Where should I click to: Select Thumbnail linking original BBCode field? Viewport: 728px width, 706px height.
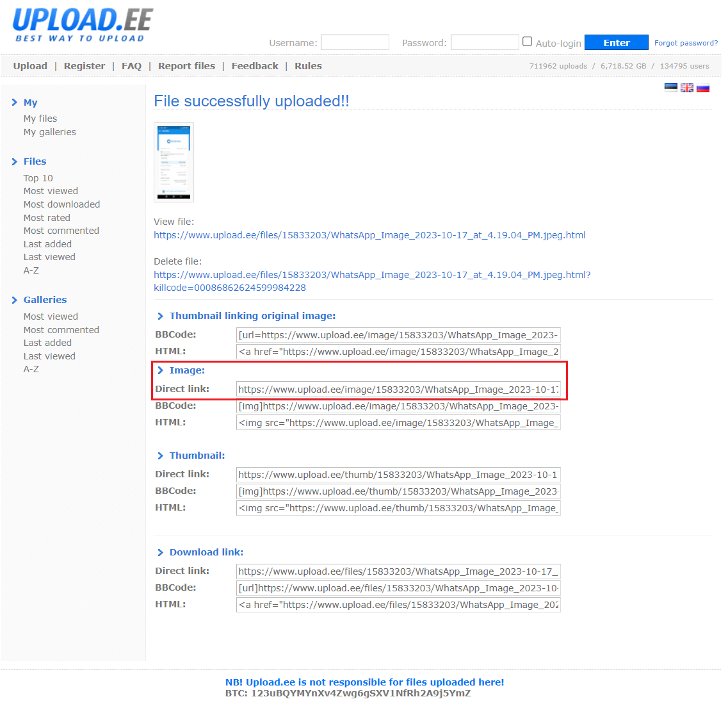[398, 335]
